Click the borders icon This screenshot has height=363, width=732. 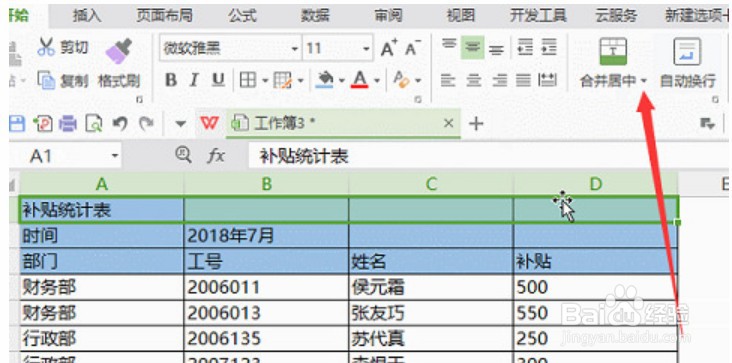(247, 80)
